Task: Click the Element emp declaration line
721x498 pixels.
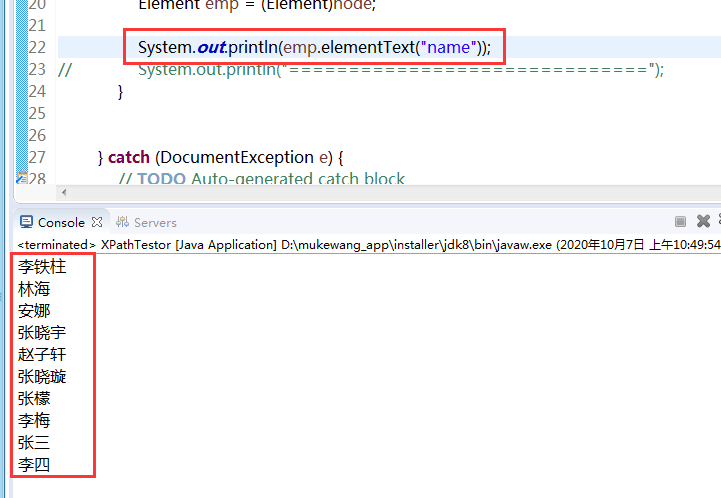Action: click(257, 5)
